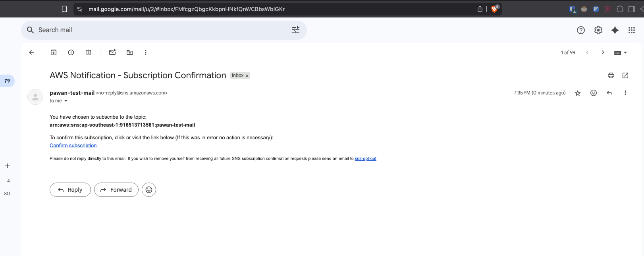Viewport: 644px width, 256px height.
Task: Open site information icon in address bar
Action: click(x=80, y=9)
